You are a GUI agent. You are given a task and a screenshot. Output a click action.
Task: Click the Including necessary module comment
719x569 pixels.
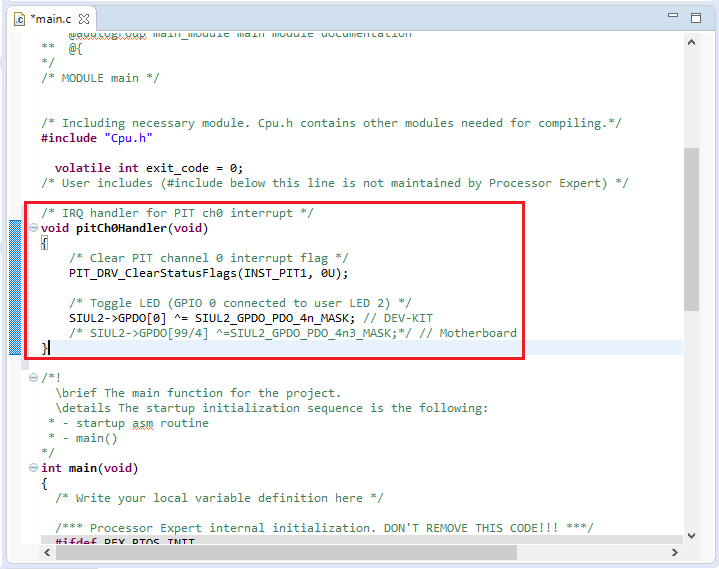[x=331, y=123]
